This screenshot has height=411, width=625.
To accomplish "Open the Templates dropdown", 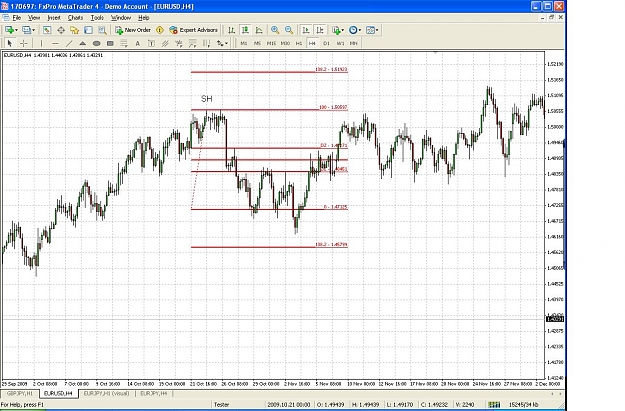I will [x=372, y=30].
